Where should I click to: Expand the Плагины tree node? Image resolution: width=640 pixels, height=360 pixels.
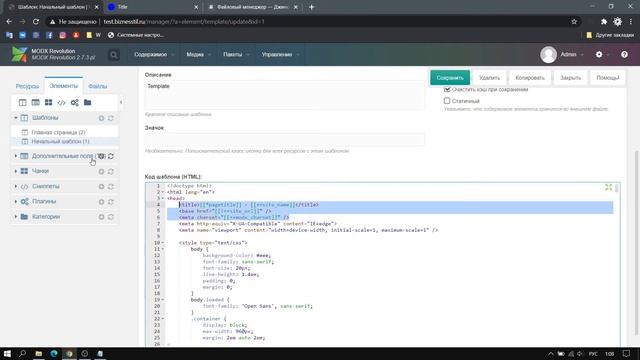(x=16, y=201)
